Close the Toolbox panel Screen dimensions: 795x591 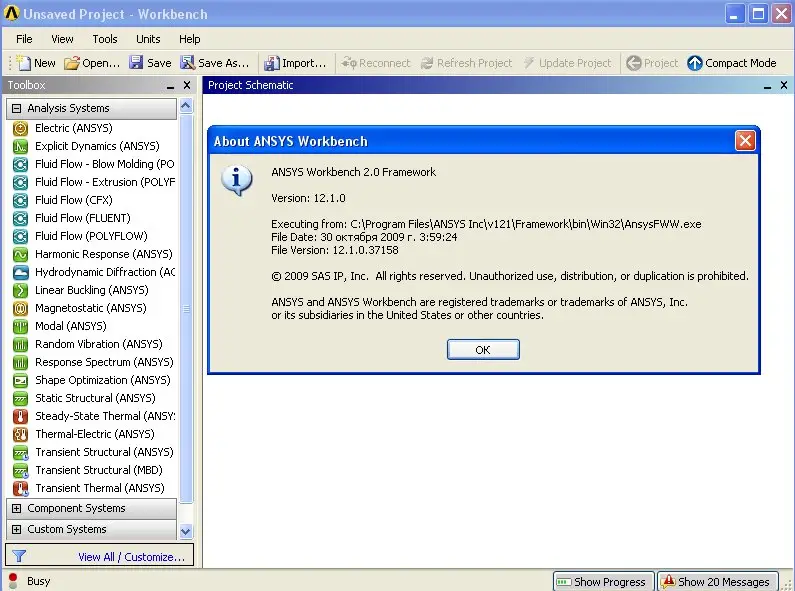click(187, 85)
